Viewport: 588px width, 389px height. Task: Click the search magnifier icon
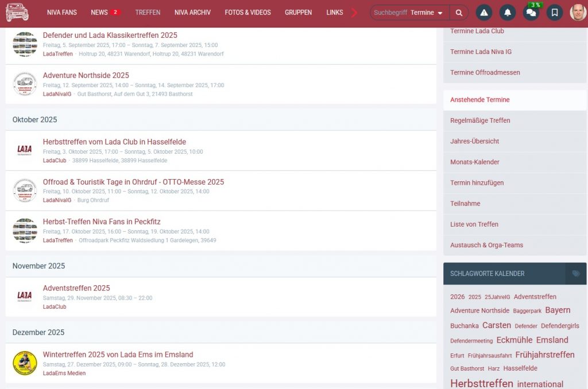click(459, 13)
